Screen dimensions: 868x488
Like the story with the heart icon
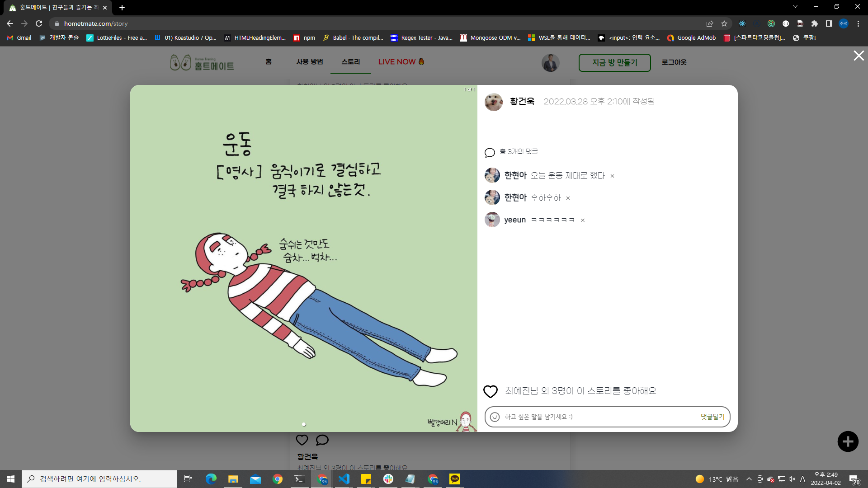pos(490,391)
